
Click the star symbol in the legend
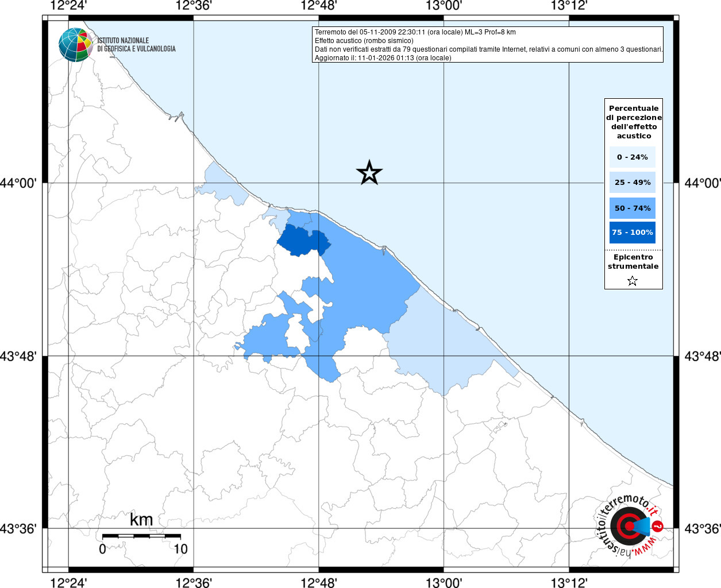[x=633, y=281]
